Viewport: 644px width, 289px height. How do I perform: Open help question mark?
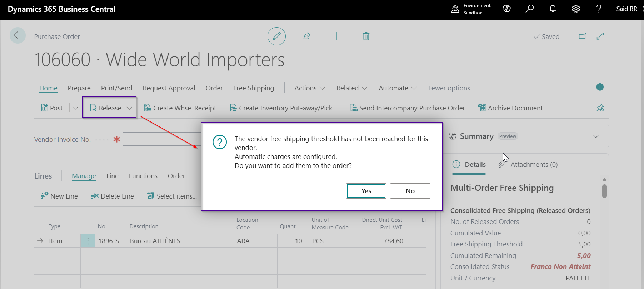(x=599, y=9)
